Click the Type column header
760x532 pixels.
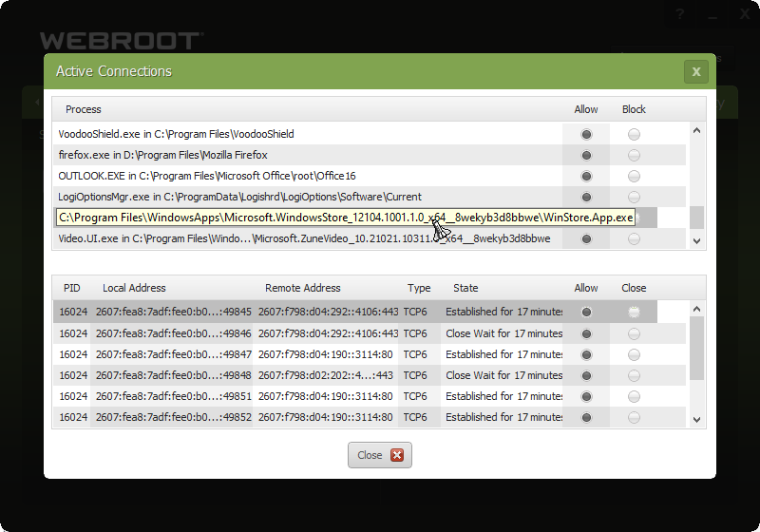tap(419, 288)
